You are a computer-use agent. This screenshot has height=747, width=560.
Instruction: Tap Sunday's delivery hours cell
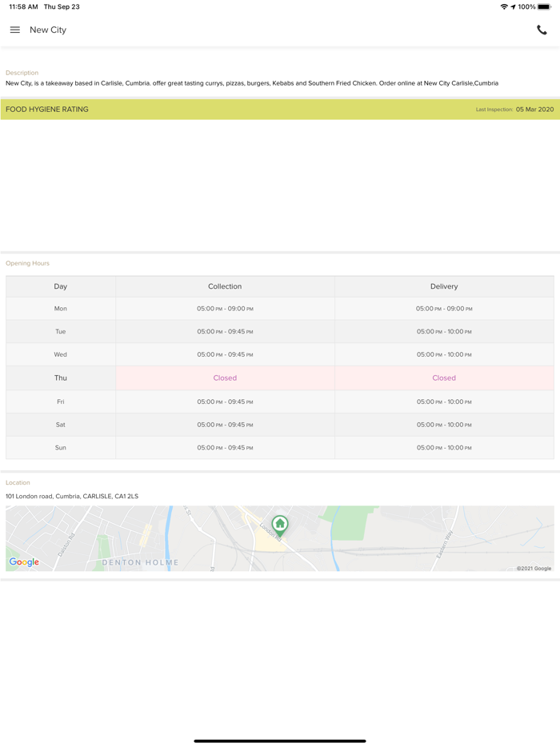pyautogui.click(x=444, y=448)
